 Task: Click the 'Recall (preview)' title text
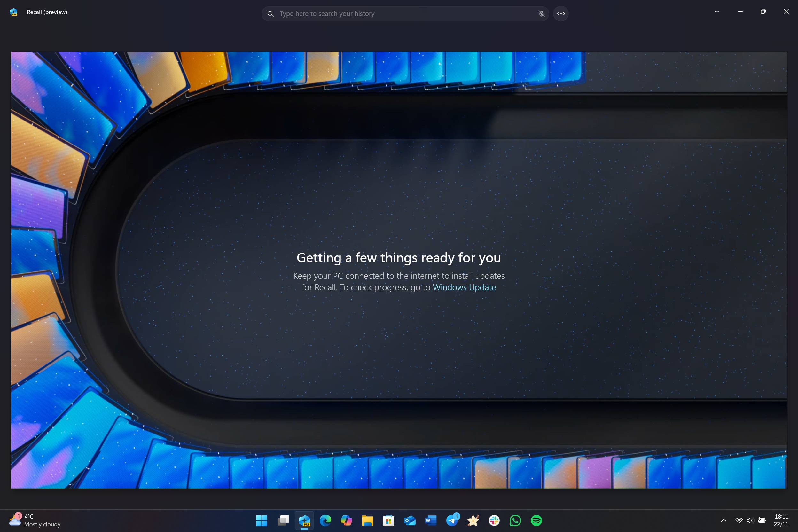(47, 12)
